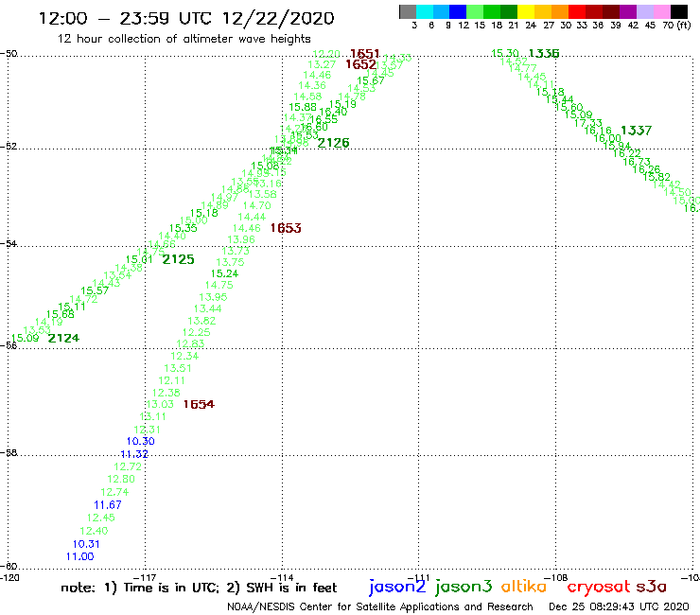Select pass time label 2126
The width and height of the screenshot is (700, 615).
[x=334, y=143]
